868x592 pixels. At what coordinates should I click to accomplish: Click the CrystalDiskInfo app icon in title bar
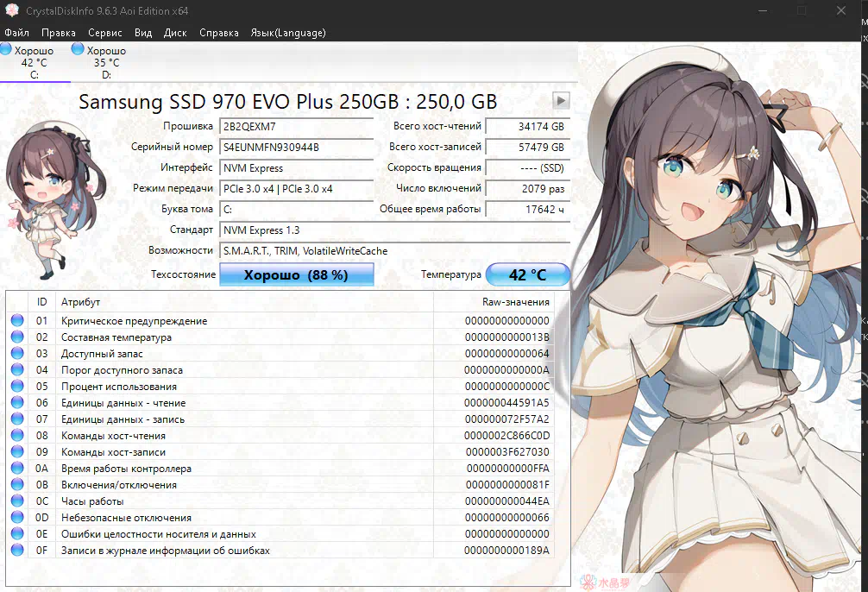coord(11,10)
